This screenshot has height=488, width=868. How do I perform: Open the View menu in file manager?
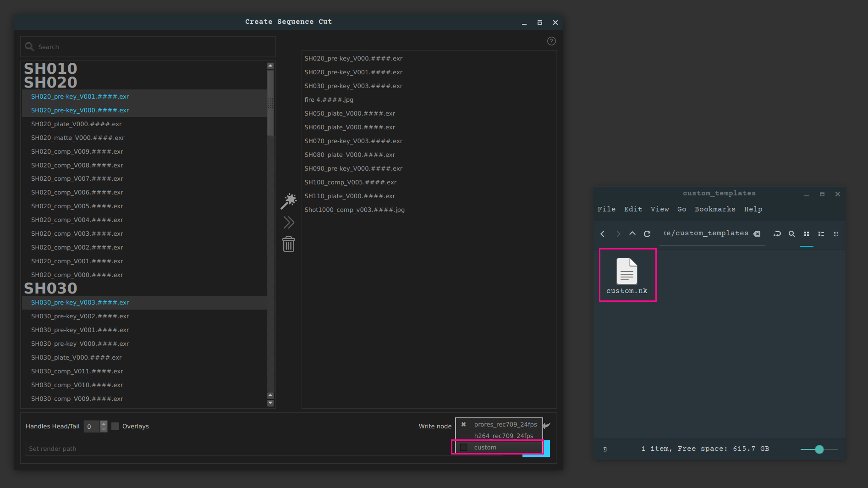(659, 209)
